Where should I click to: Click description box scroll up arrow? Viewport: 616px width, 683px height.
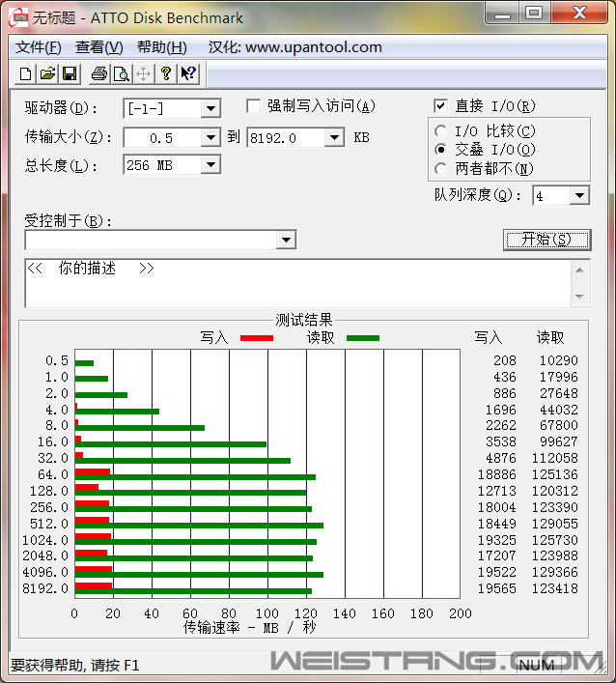(x=579, y=270)
